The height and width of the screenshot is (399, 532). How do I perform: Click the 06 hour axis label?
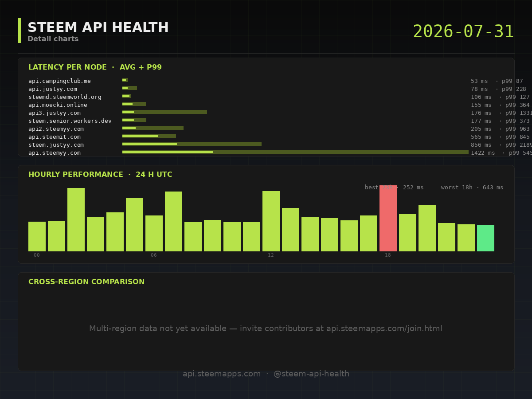click(x=154, y=255)
